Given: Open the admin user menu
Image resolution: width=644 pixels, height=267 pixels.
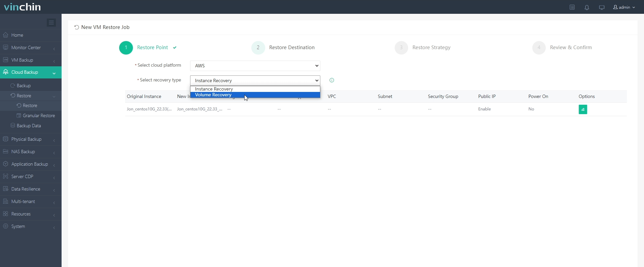Looking at the screenshot, I should [x=624, y=7].
